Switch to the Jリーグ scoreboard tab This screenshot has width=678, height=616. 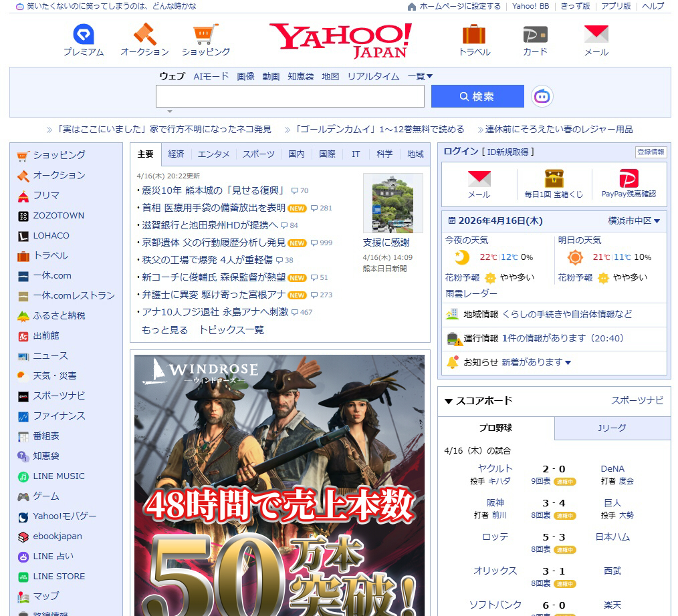click(x=612, y=428)
